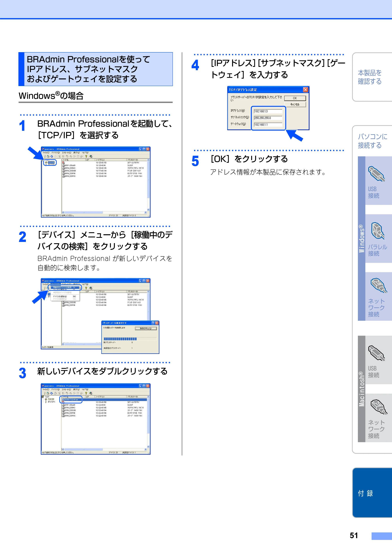Click the horizontal scrollbar thumb in step 1 window
This screenshot has height=555, width=392.
(x=84, y=213)
